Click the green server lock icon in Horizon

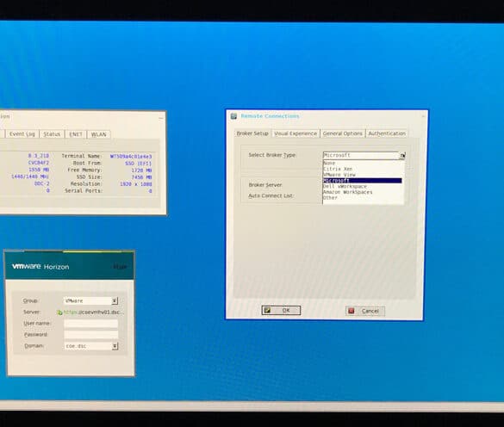point(59,313)
